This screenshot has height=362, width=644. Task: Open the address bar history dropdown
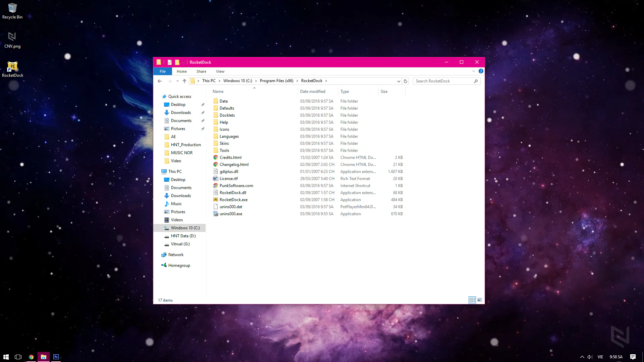(398, 81)
